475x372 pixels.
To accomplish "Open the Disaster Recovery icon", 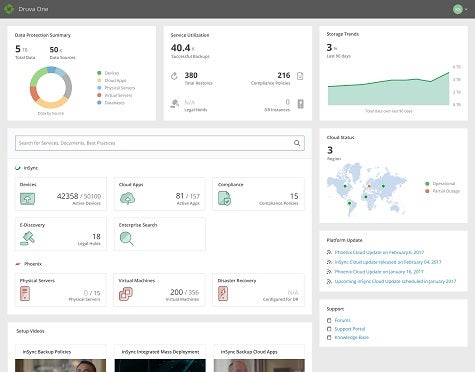I will (x=223, y=294).
